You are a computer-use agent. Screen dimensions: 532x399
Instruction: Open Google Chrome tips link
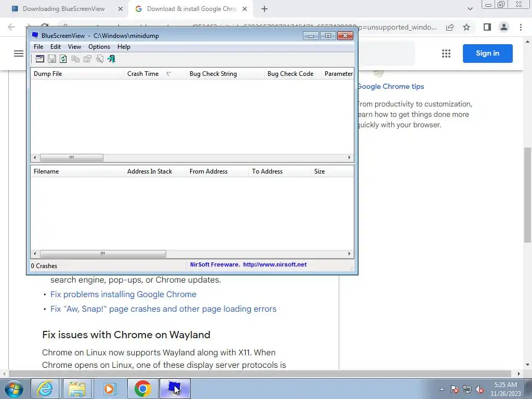pyautogui.click(x=391, y=87)
